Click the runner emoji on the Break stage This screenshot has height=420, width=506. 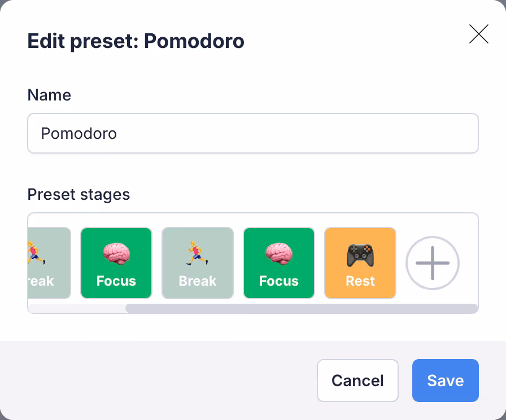[198, 253]
